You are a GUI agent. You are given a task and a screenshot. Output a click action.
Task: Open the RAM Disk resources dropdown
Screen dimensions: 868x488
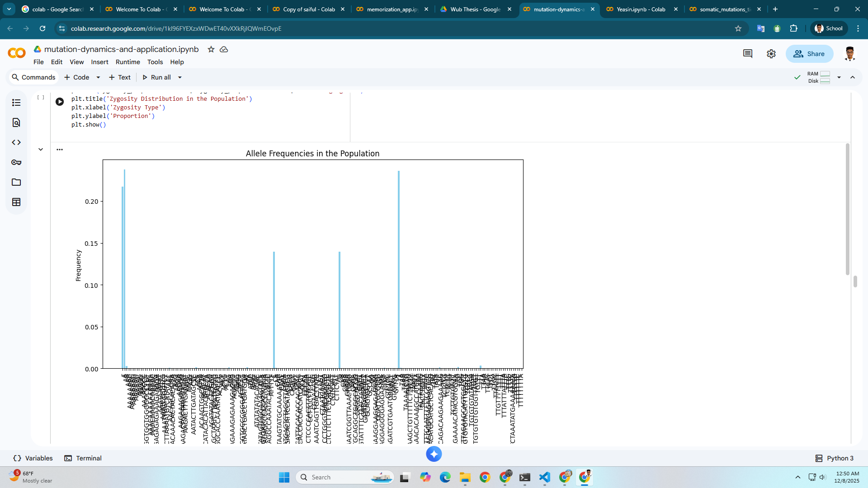[x=839, y=77]
